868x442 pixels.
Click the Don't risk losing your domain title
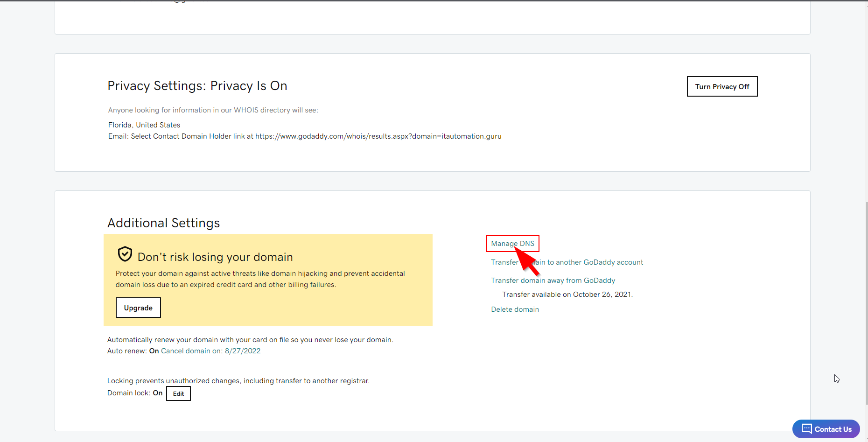pyautogui.click(x=215, y=257)
